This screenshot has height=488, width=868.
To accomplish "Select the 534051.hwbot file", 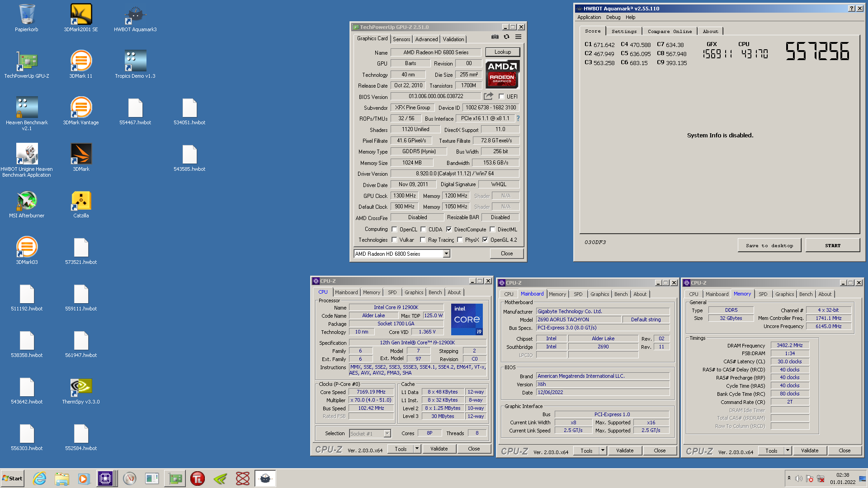I will 189,111.
